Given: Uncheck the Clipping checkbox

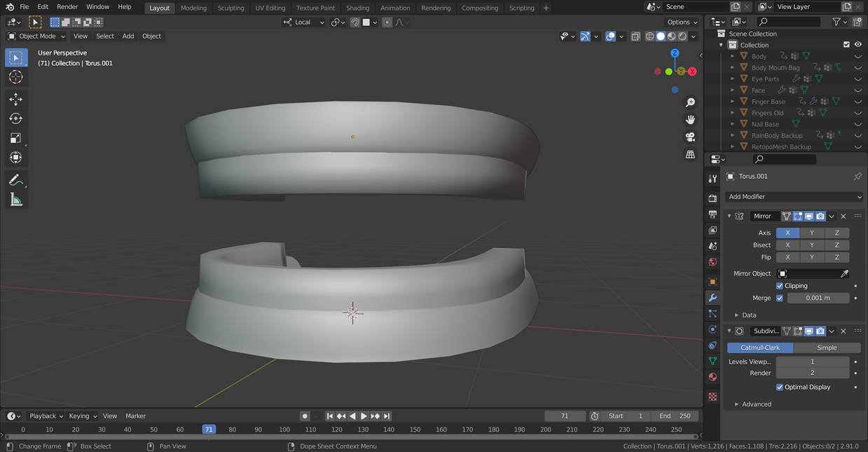Looking at the screenshot, I should (780, 286).
